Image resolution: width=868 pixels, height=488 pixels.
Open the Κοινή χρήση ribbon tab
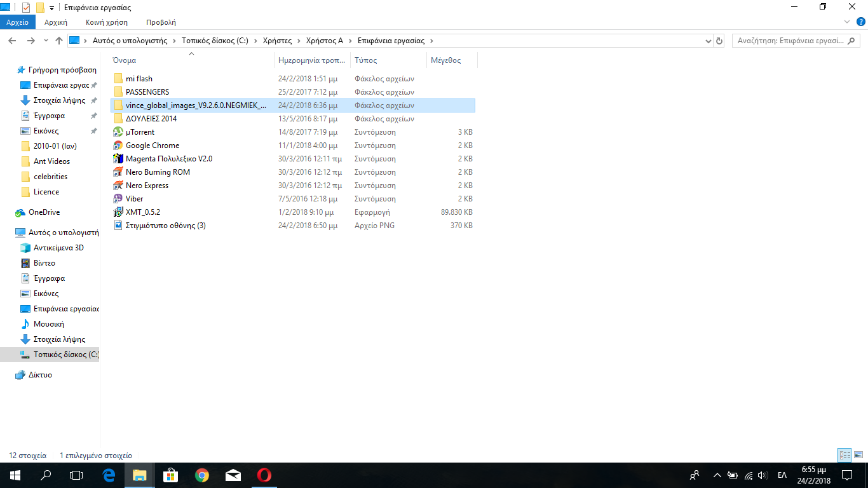[107, 22]
